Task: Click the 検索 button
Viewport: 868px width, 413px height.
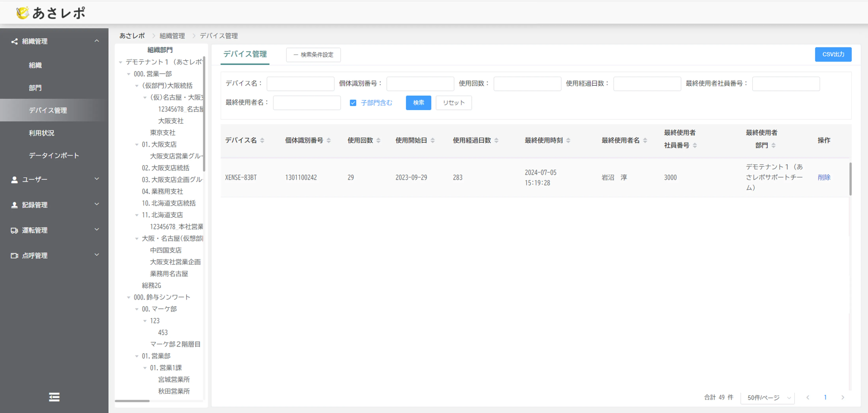Action: coord(418,103)
